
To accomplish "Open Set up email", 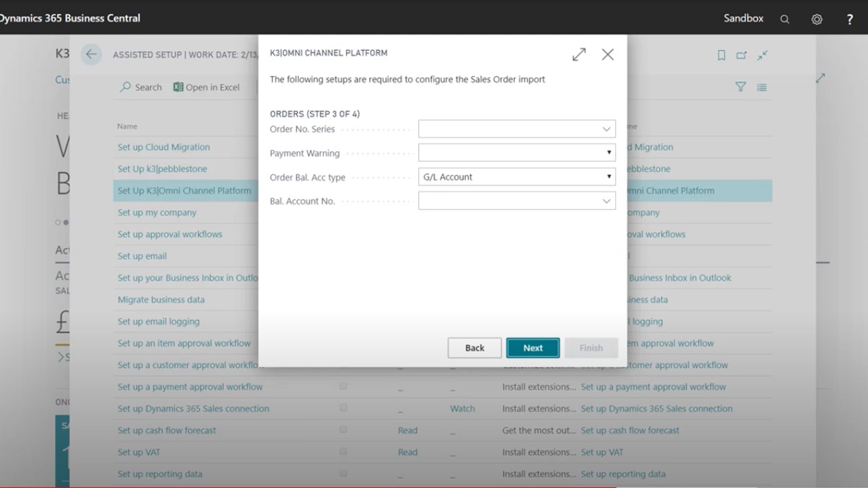I will click(142, 256).
